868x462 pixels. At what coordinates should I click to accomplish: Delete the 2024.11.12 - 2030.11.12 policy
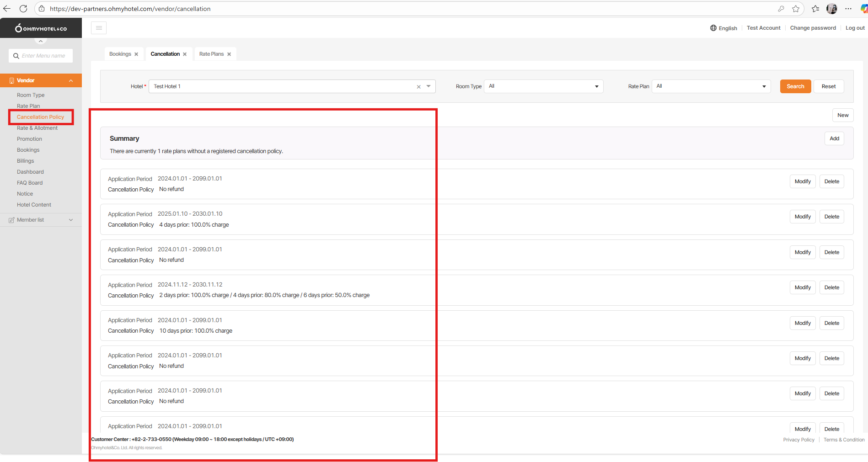[831, 287]
